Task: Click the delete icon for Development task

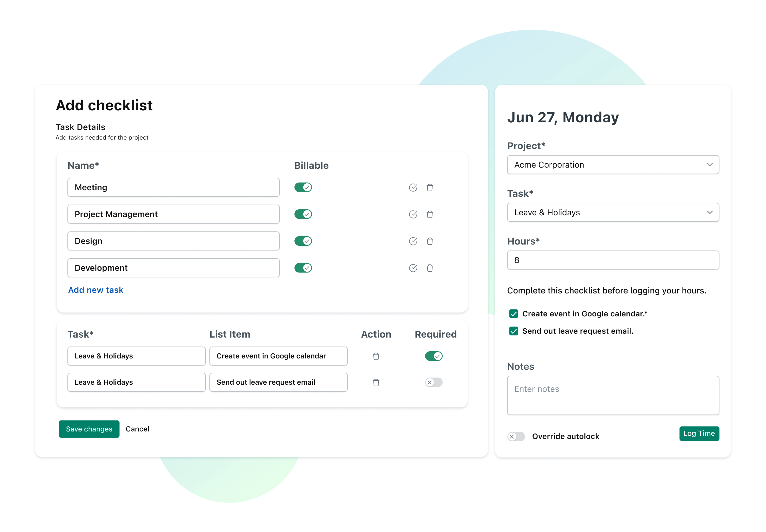Action: coord(431,268)
